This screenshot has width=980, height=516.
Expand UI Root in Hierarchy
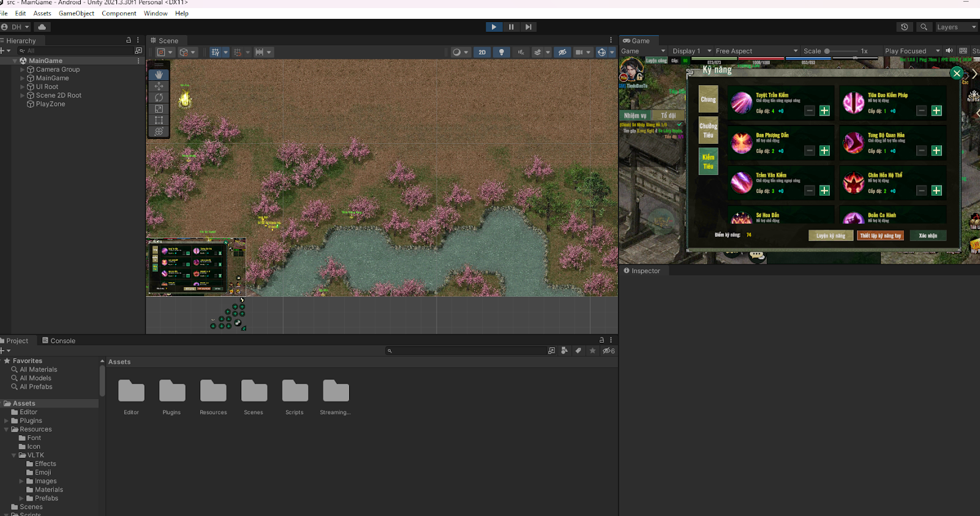point(23,86)
